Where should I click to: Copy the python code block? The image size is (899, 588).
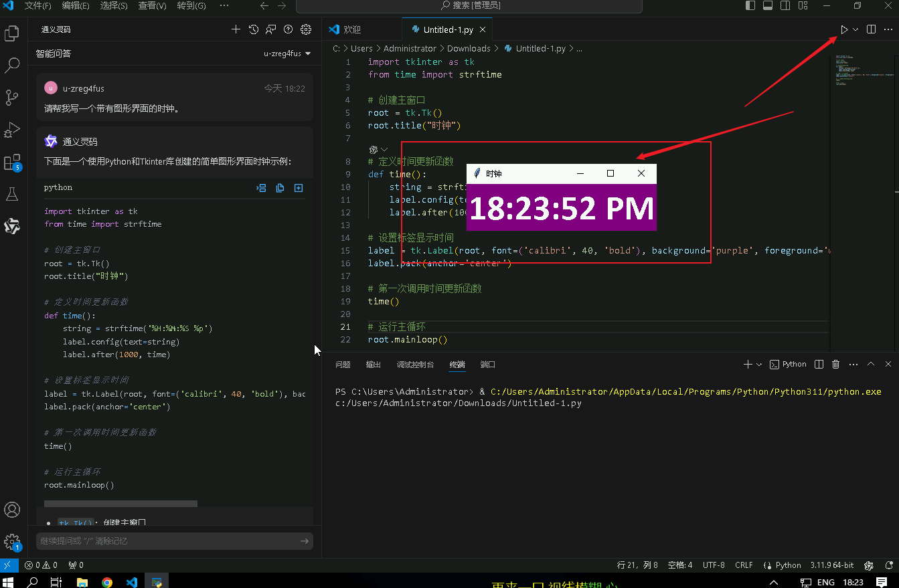click(x=280, y=188)
